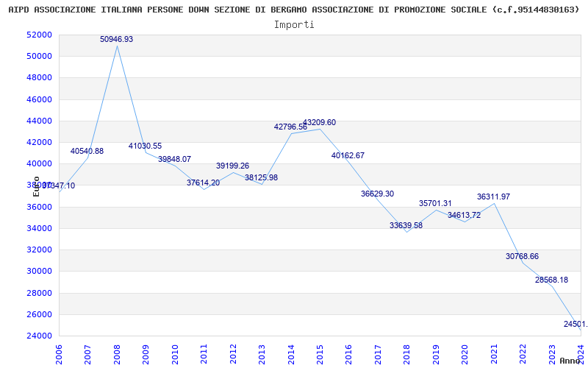Click the 32000 y-axis value
Screen dimensions: 588x368
pos(40,250)
